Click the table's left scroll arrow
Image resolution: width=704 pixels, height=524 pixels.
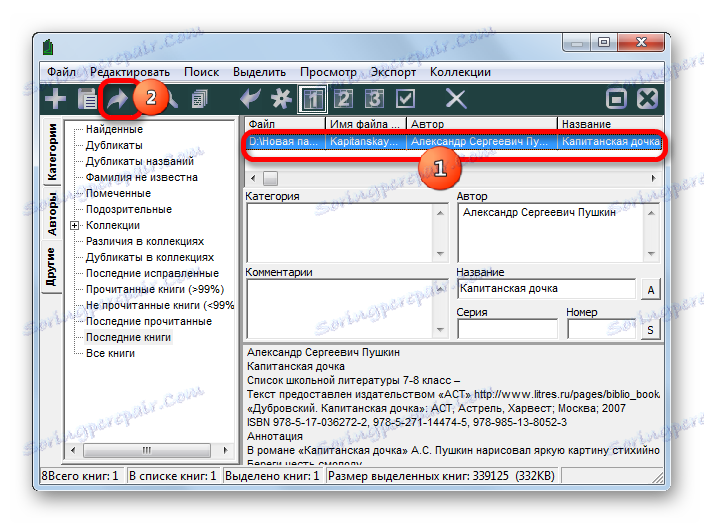coord(253,178)
